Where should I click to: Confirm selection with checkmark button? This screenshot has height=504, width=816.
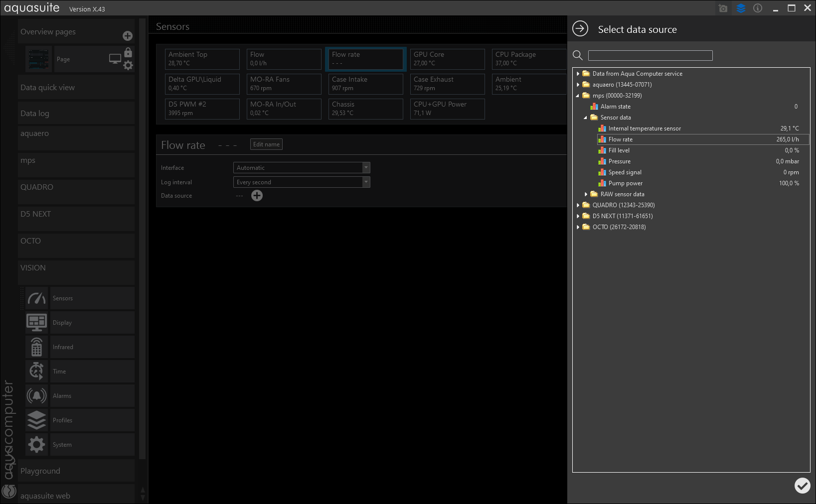(x=802, y=486)
